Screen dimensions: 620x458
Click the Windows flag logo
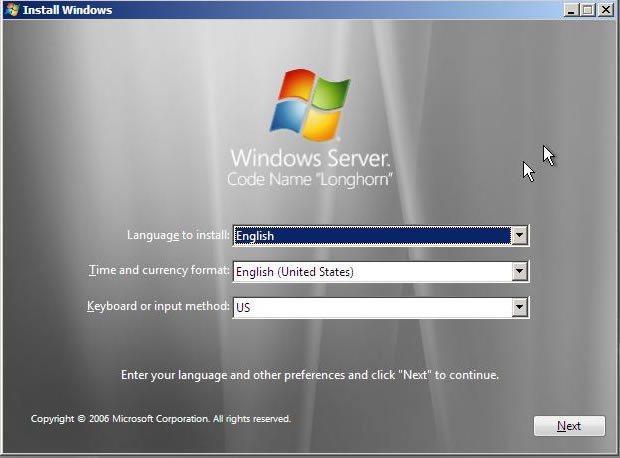tap(309, 104)
